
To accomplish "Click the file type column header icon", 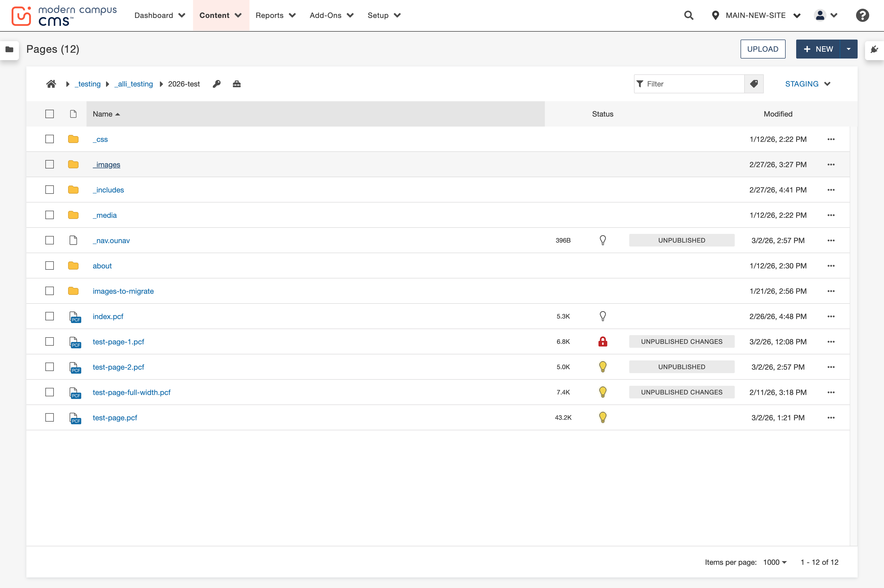I will click(73, 114).
